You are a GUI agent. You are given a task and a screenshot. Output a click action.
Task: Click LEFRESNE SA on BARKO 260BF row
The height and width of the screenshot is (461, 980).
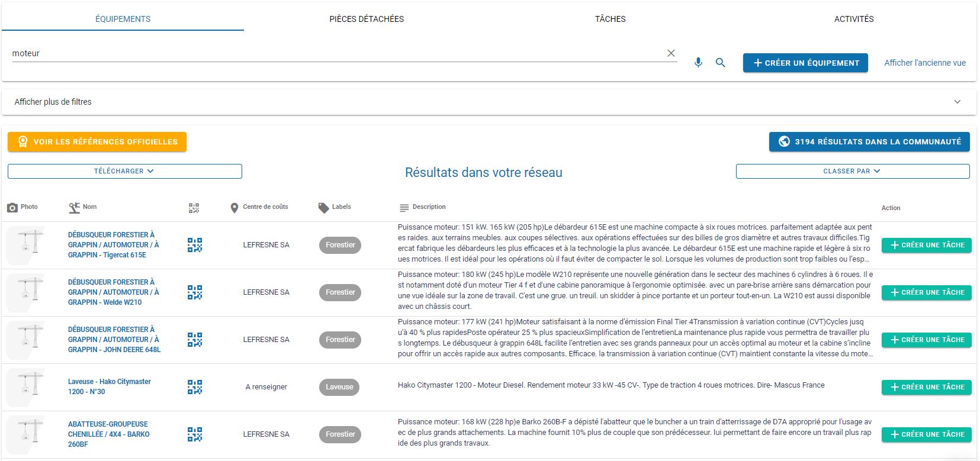point(266,434)
